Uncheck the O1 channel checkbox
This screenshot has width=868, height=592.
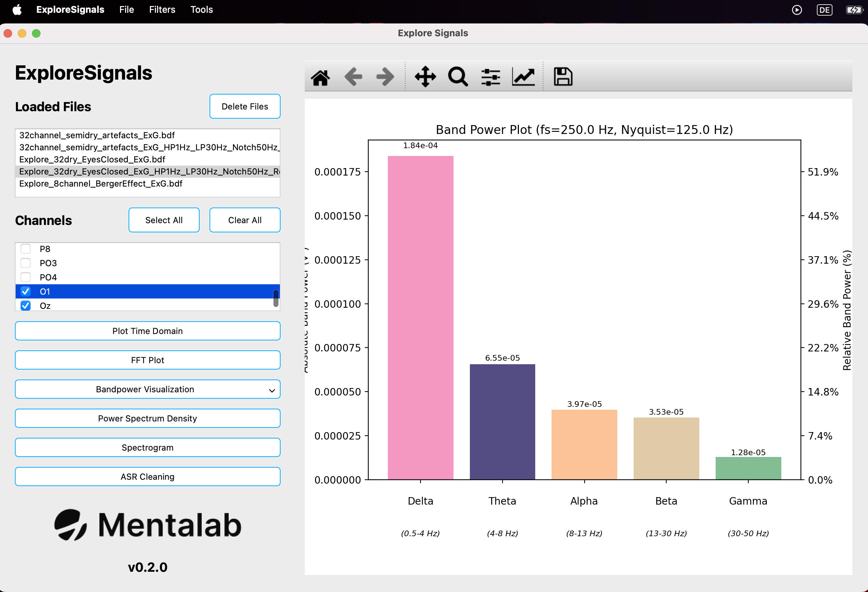(x=26, y=291)
